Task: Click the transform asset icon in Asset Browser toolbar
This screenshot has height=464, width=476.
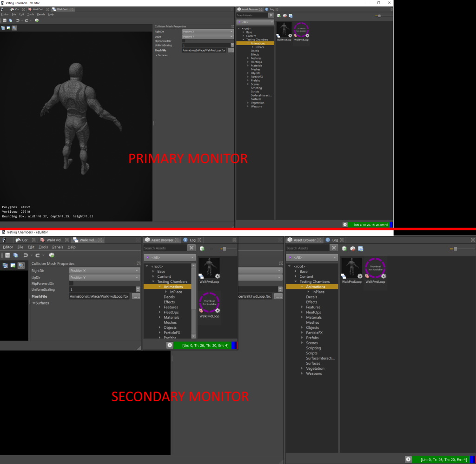Action: (285, 15)
